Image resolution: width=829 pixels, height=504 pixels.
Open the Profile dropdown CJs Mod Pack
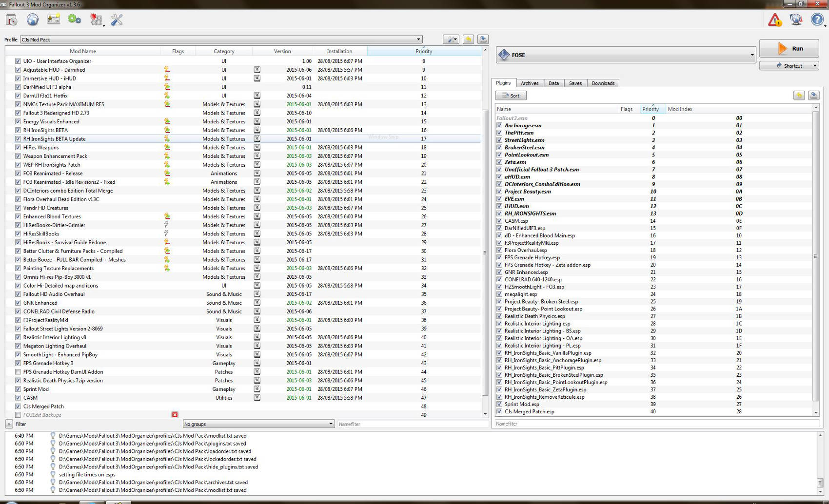point(221,39)
